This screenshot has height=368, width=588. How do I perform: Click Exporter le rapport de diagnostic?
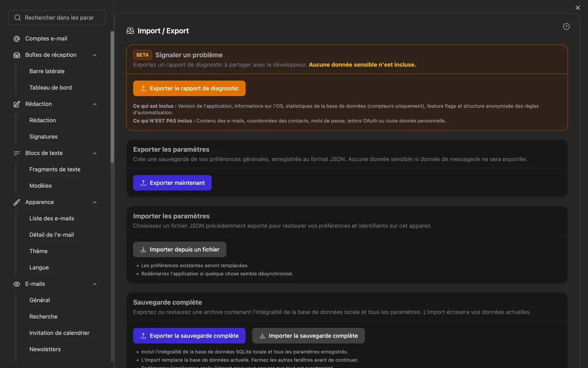189,88
